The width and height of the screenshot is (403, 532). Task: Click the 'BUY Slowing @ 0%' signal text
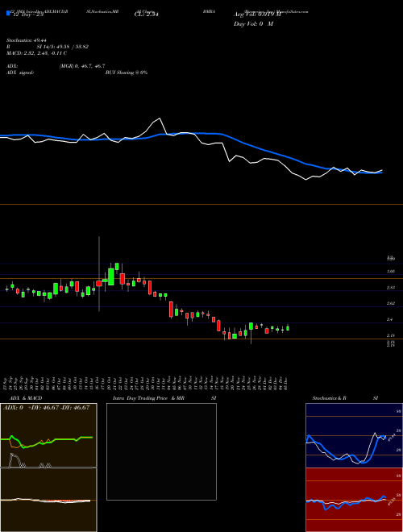(x=127, y=73)
